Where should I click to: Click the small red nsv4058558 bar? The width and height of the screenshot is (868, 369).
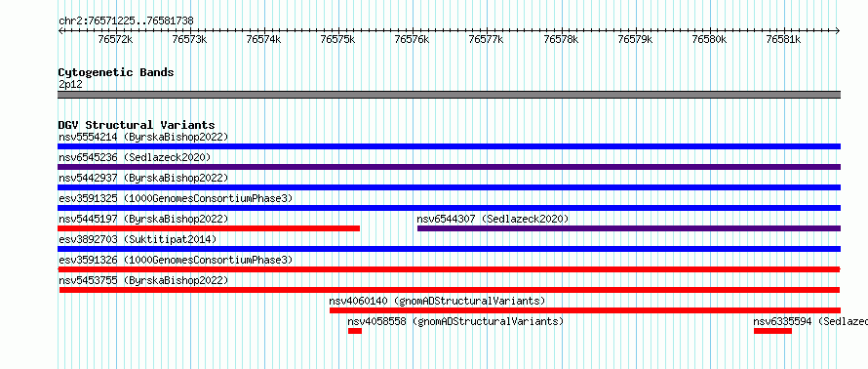click(355, 331)
